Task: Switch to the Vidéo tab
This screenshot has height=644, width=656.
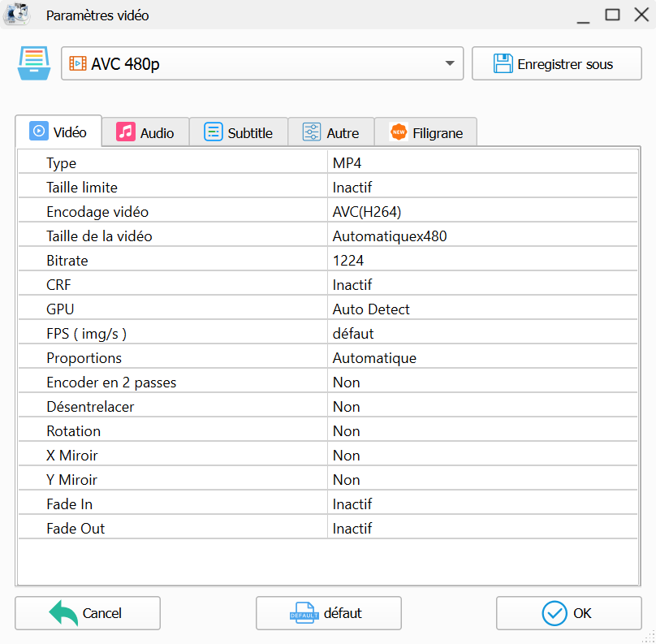Action: click(58, 132)
